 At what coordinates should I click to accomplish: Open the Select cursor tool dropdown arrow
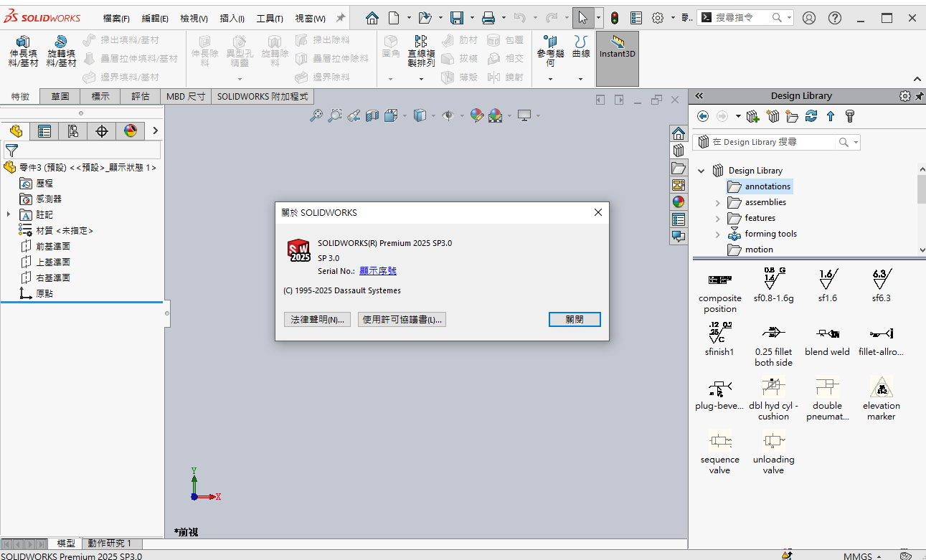click(599, 18)
